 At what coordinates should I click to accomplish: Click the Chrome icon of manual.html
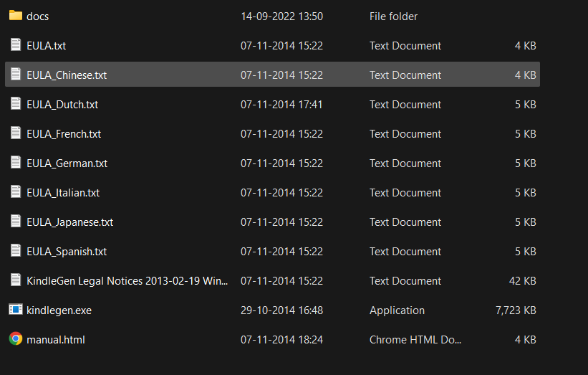tap(15, 338)
